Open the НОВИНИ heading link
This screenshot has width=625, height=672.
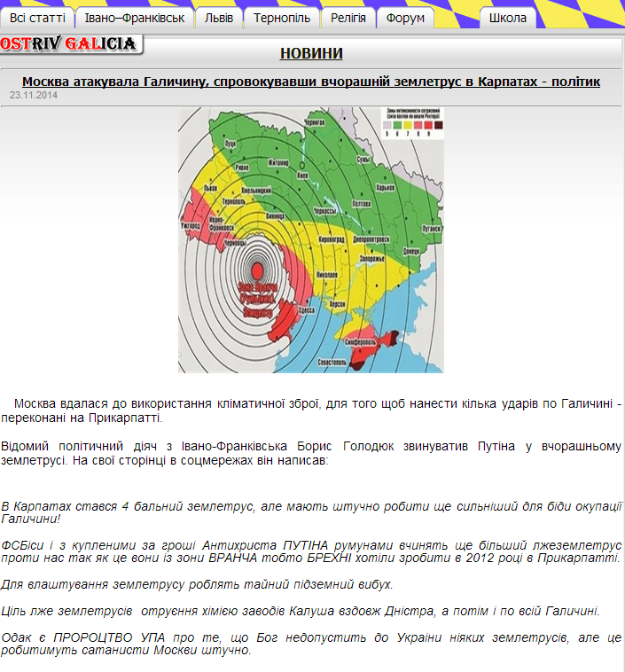coord(311,53)
